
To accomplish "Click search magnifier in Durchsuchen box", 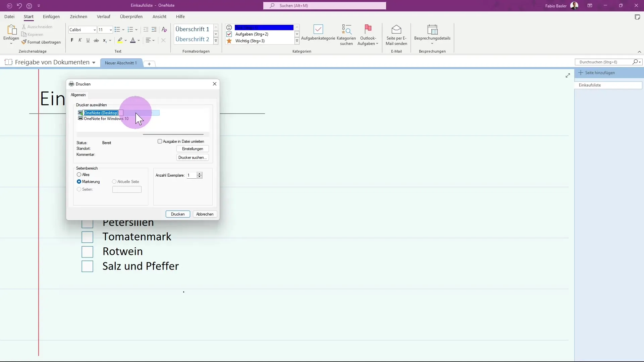I will tap(635, 62).
